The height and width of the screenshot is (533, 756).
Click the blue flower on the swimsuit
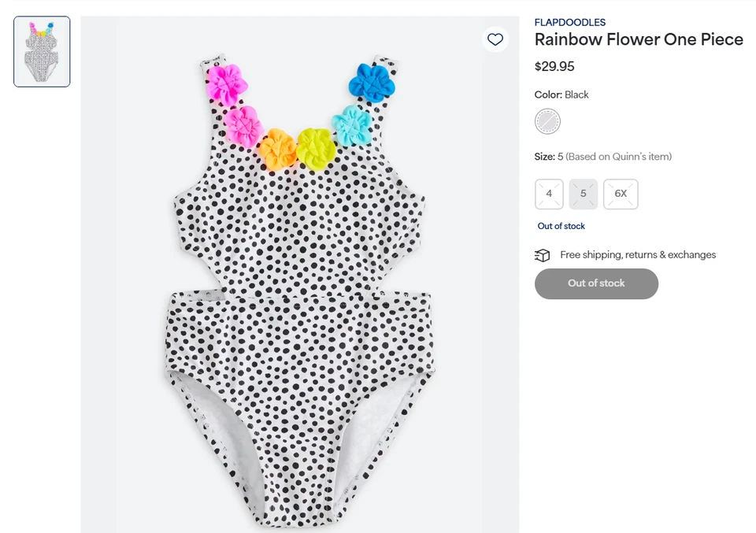tap(372, 82)
